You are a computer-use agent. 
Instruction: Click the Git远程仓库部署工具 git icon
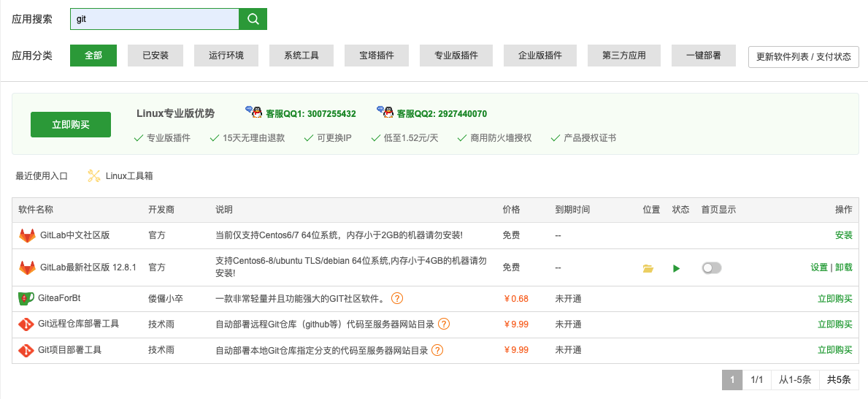tap(26, 324)
